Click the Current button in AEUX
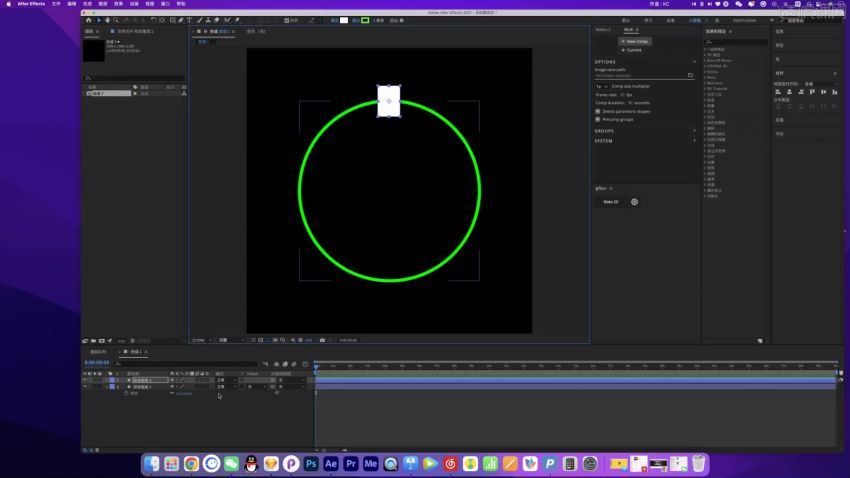 (x=632, y=50)
